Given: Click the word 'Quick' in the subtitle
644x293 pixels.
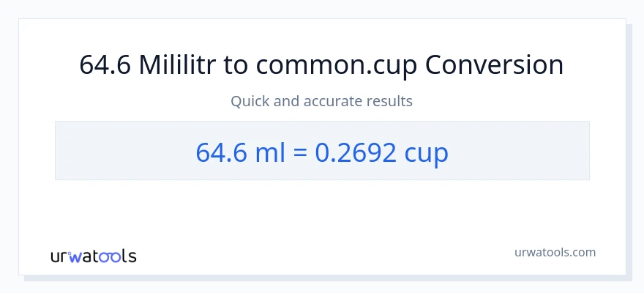Looking at the screenshot, I should (249, 101).
